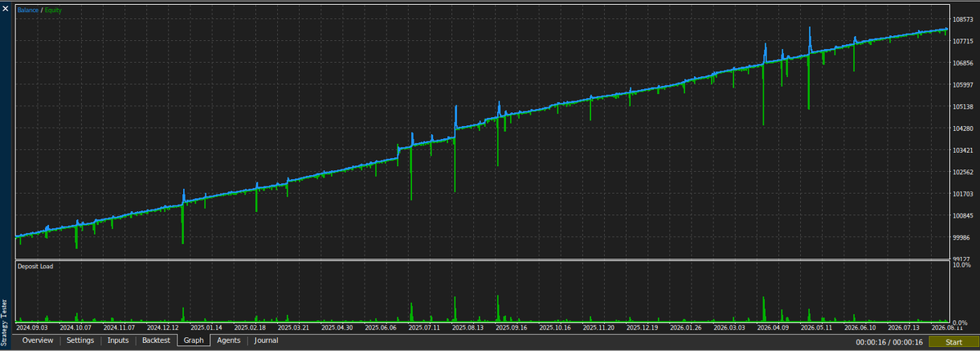The image size is (980, 351).
Task: Click the 10.0% deposit load value
Action: (x=960, y=265)
